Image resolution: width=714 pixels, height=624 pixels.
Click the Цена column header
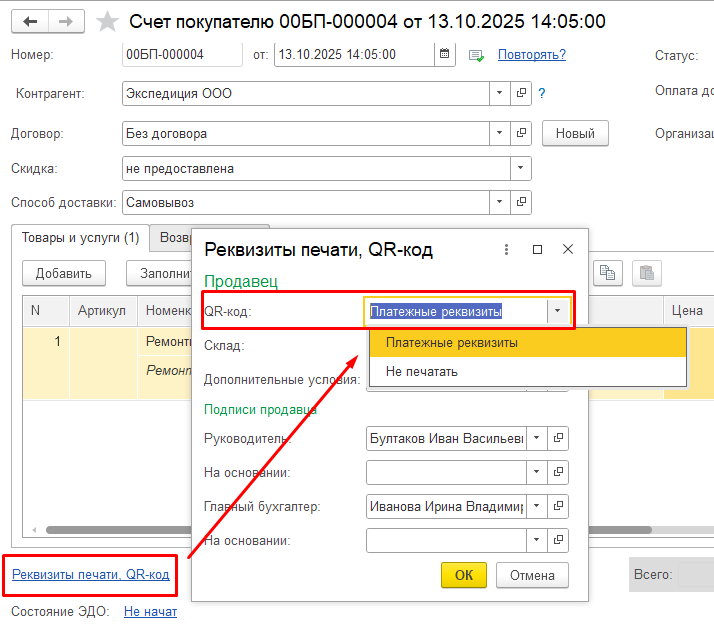pos(688,311)
